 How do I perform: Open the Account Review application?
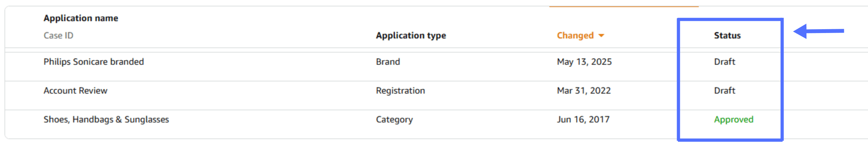[75, 91]
